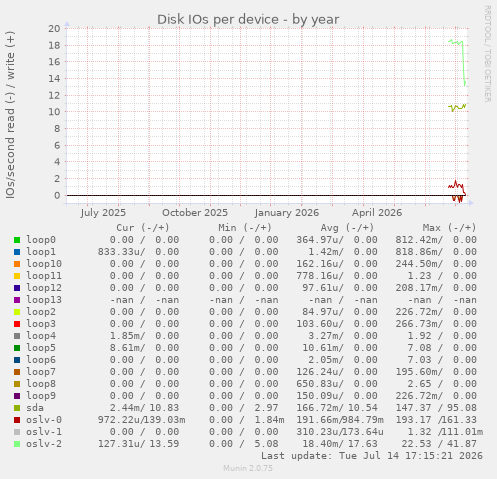The image size is (497, 479).
Task: Click the loop6 navy color swatch
Action: point(17,360)
